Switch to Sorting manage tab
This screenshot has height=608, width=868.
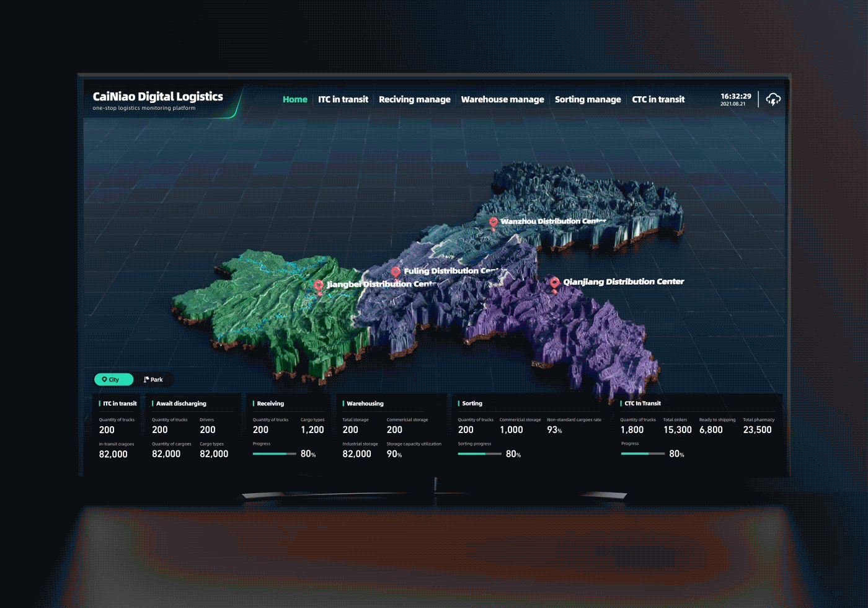click(x=588, y=99)
